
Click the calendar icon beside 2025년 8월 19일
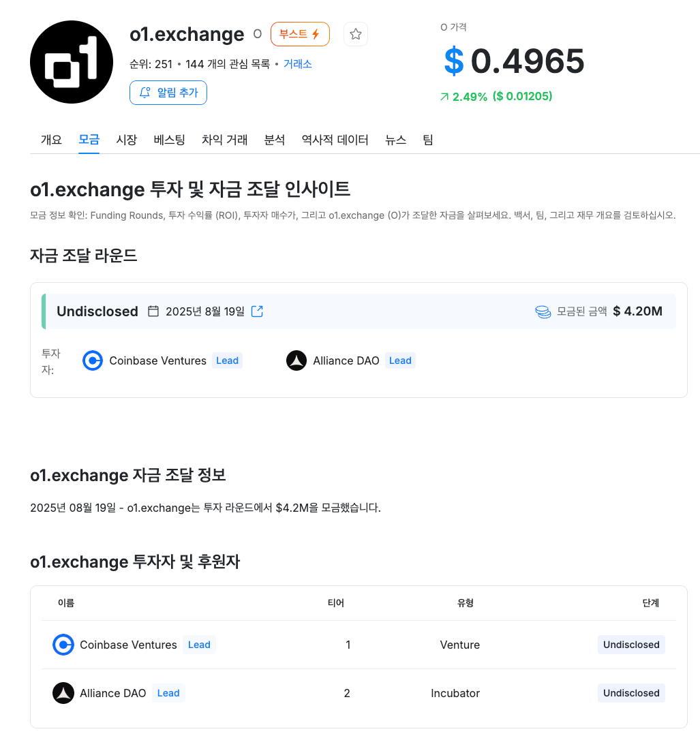[153, 311]
